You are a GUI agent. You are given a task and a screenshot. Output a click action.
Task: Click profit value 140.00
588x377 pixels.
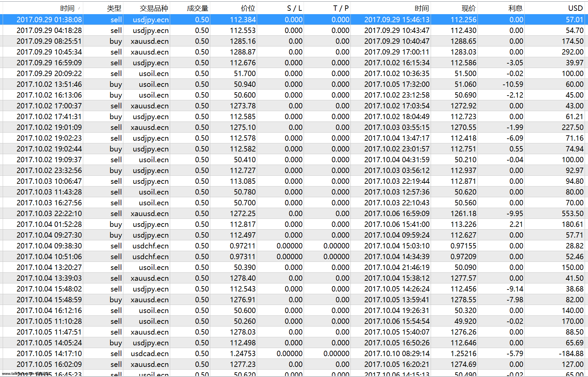coord(572,310)
